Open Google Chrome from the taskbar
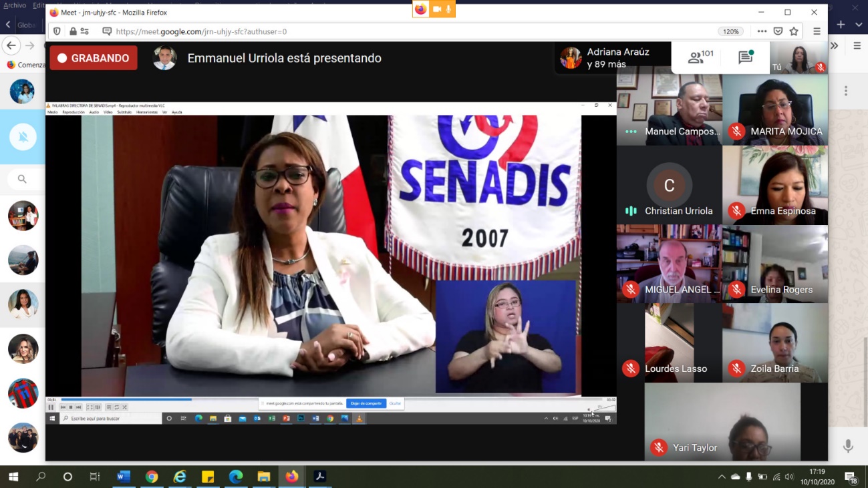The height and width of the screenshot is (488, 868). pyautogui.click(x=152, y=477)
